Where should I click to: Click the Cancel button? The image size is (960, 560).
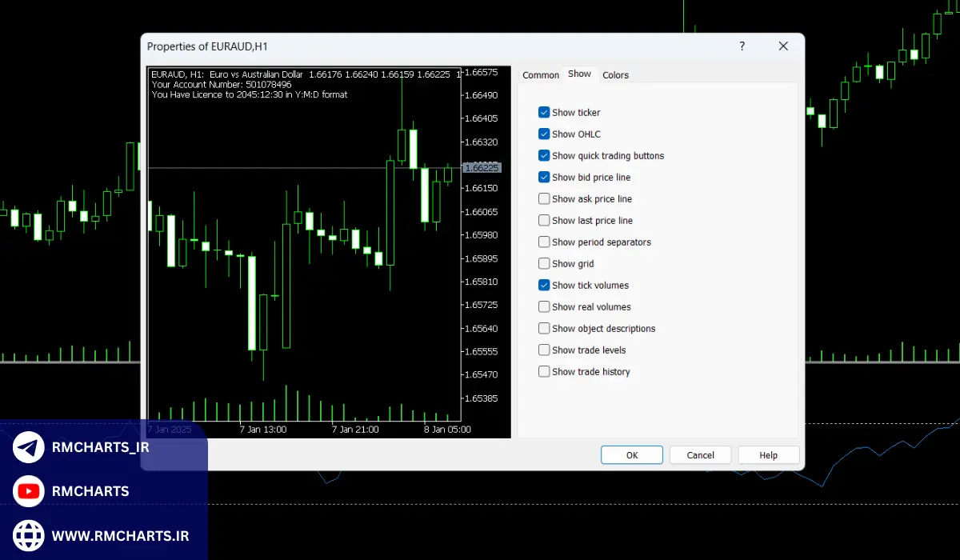[x=700, y=455]
